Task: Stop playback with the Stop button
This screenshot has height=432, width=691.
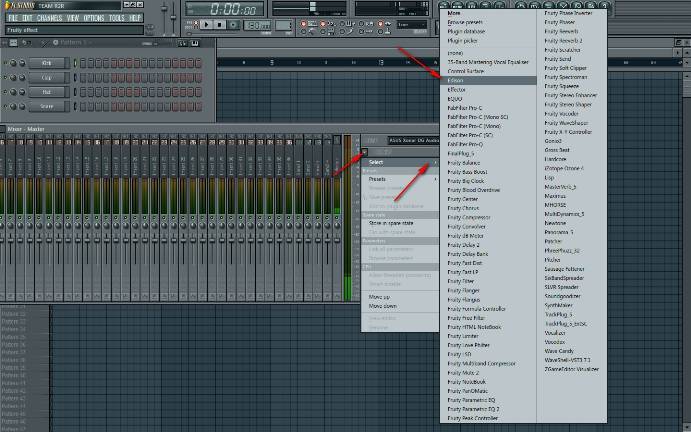Action: [x=219, y=25]
